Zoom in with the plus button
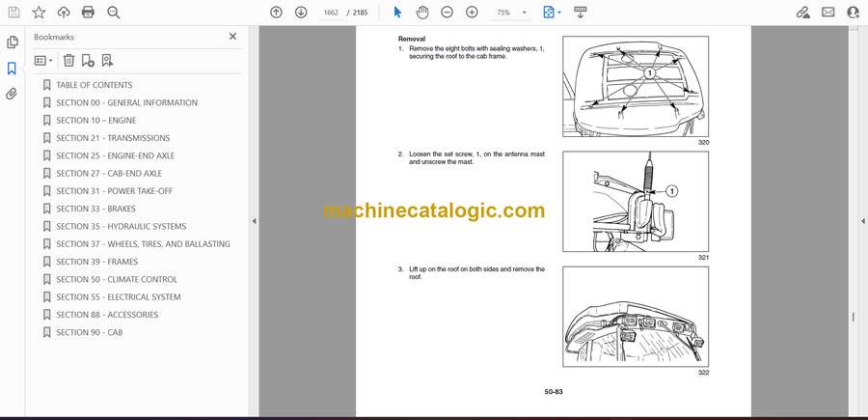Viewport: 868px width, 420px height. click(472, 13)
